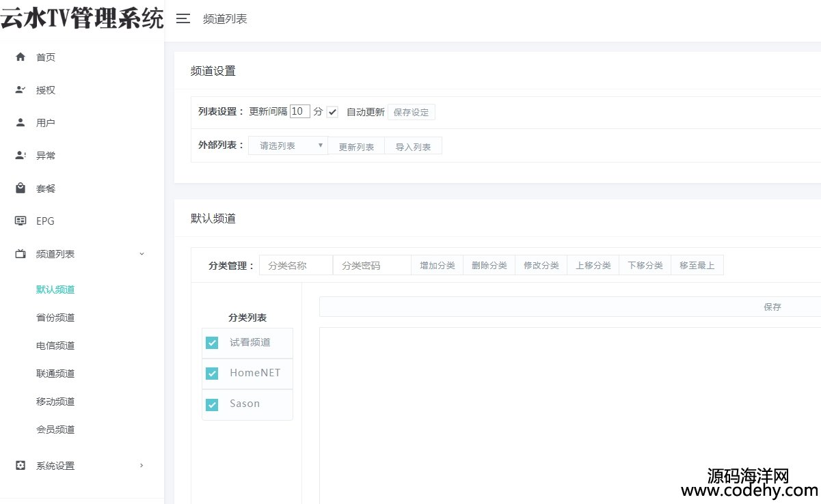821x504 pixels.
Task: Expand the 系统设置 submenu chevron
Action: (x=142, y=466)
